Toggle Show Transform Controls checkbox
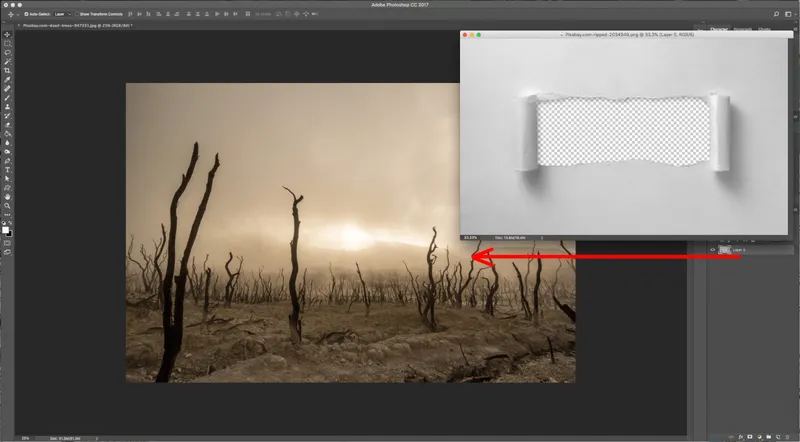The width and height of the screenshot is (800, 442). [x=77, y=14]
